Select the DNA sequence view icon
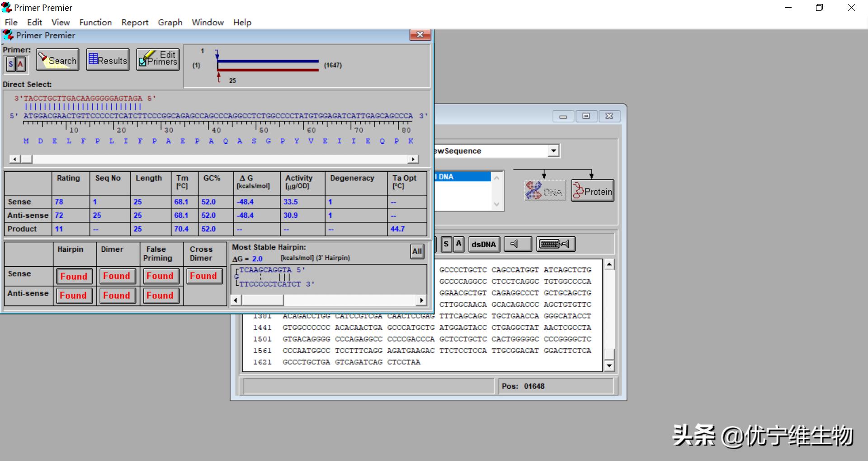The width and height of the screenshot is (868, 461). point(545,191)
